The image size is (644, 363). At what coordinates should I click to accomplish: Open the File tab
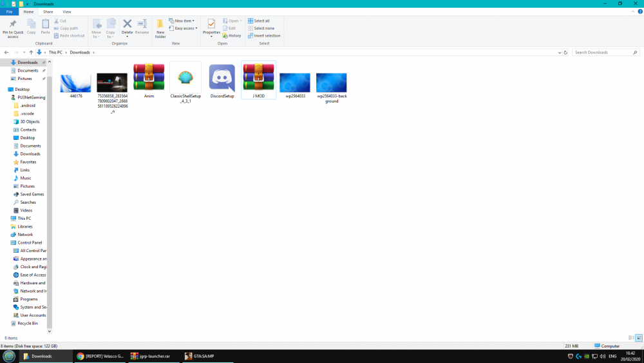pos(9,12)
